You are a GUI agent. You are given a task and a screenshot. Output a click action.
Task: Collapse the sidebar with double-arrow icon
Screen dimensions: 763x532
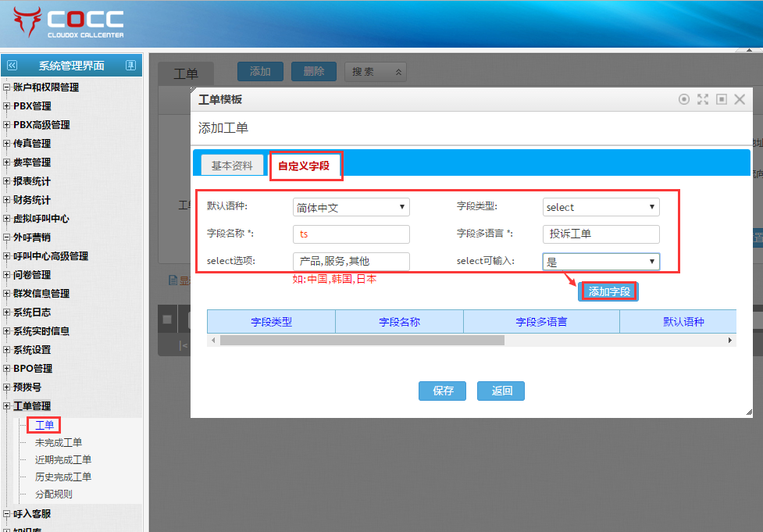[11, 66]
